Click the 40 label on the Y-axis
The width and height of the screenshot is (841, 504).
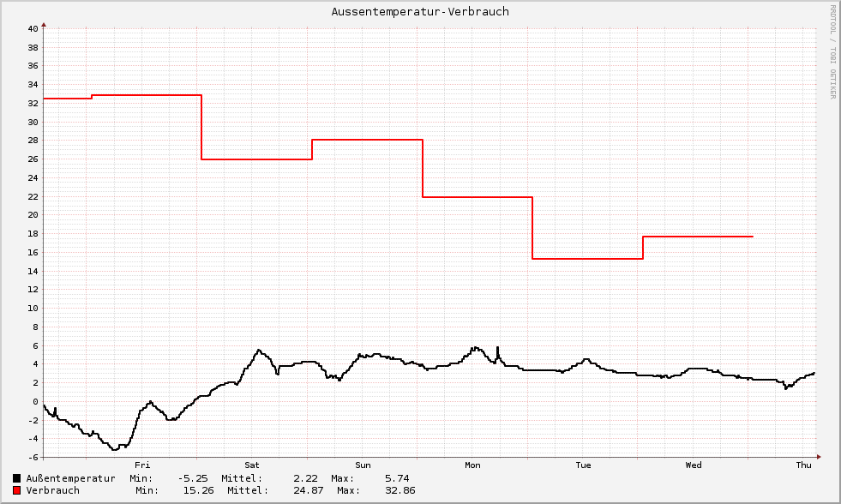tap(32, 28)
